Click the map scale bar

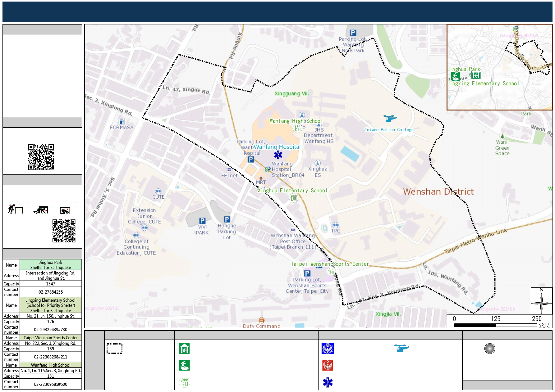[x=496, y=325]
